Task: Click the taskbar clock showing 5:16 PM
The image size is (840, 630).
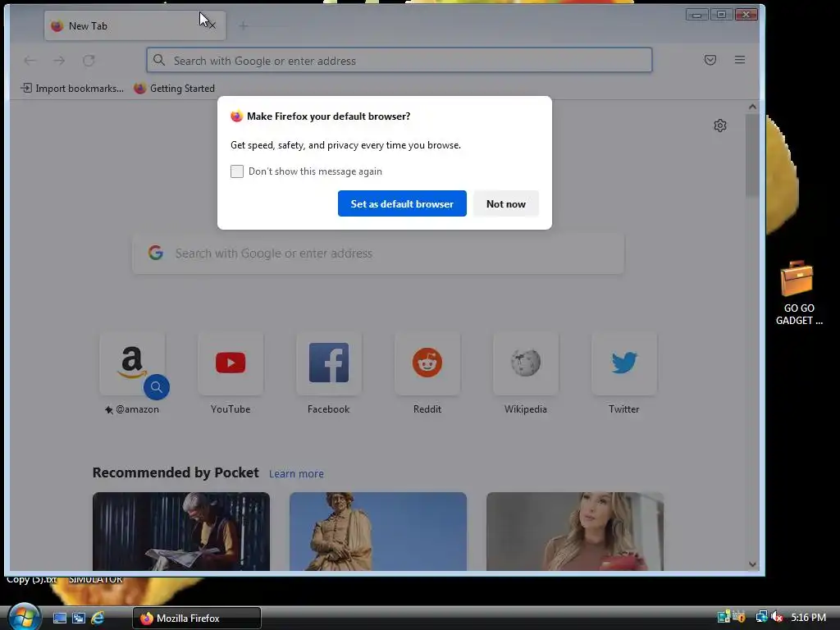Action: (x=808, y=618)
